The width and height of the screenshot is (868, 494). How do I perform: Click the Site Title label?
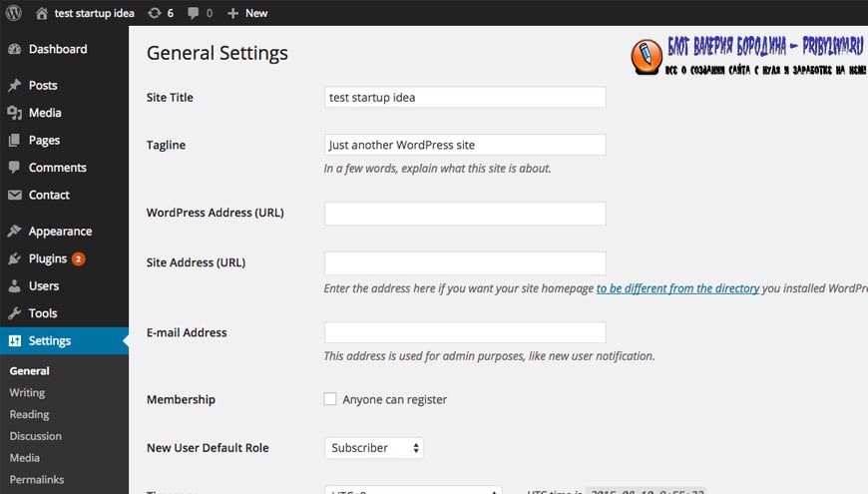[x=170, y=98]
